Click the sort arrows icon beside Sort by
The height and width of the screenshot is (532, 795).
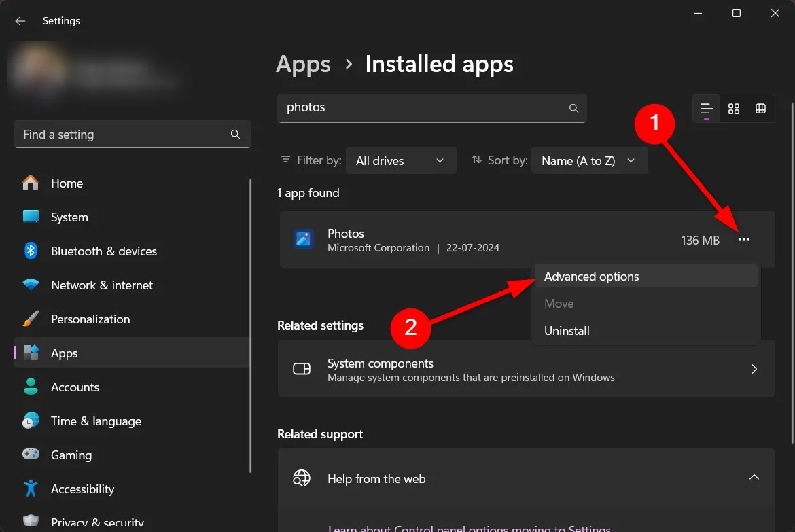(x=476, y=160)
